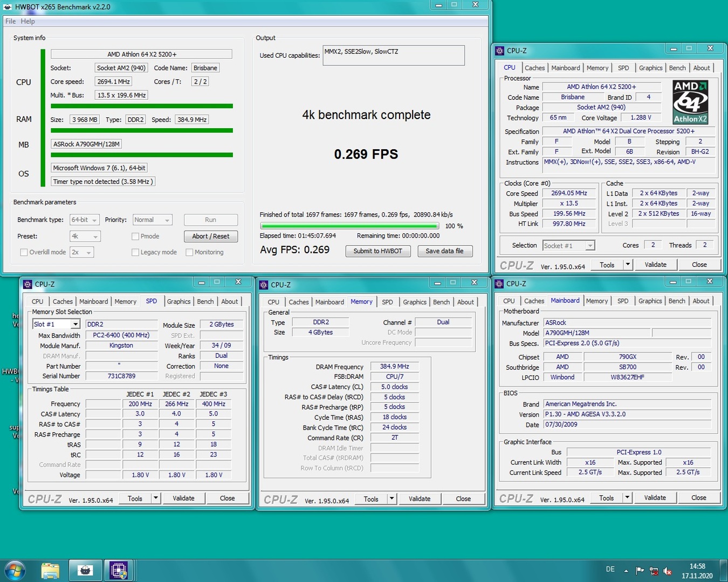The width and height of the screenshot is (728, 582).
Task: Open the Priority Normal dropdown
Action: click(153, 220)
